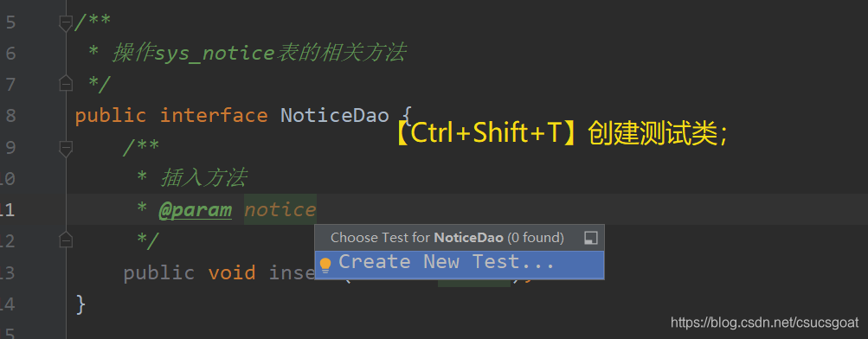
Task: Click the highlighted notice parameter in the Javadoc
Action: click(x=280, y=209)
